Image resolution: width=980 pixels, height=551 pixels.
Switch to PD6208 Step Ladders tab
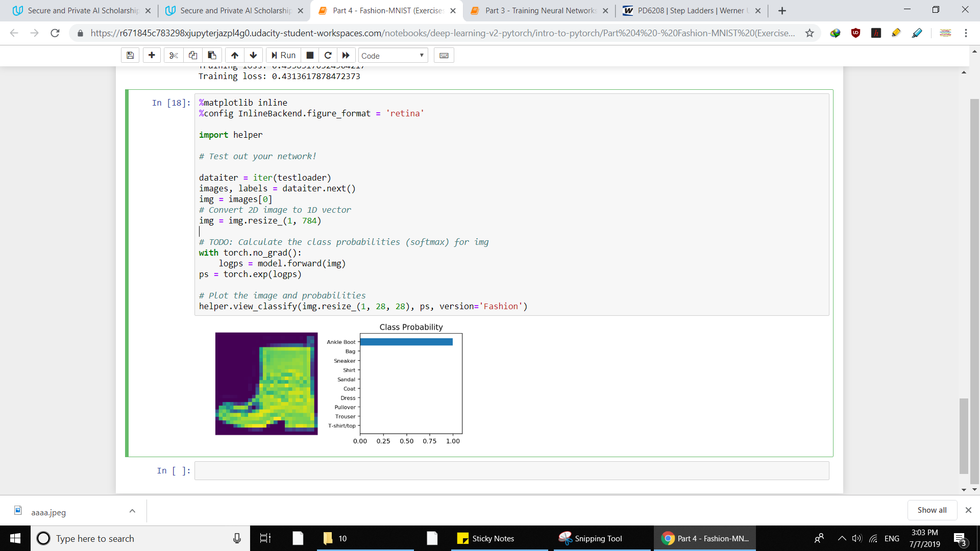[x=690, y=10]
